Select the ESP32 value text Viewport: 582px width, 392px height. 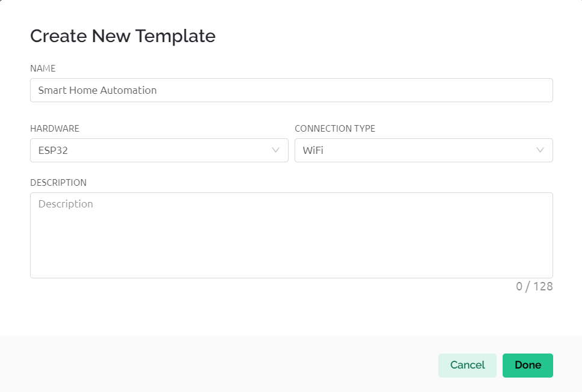[x=53, y=150]
